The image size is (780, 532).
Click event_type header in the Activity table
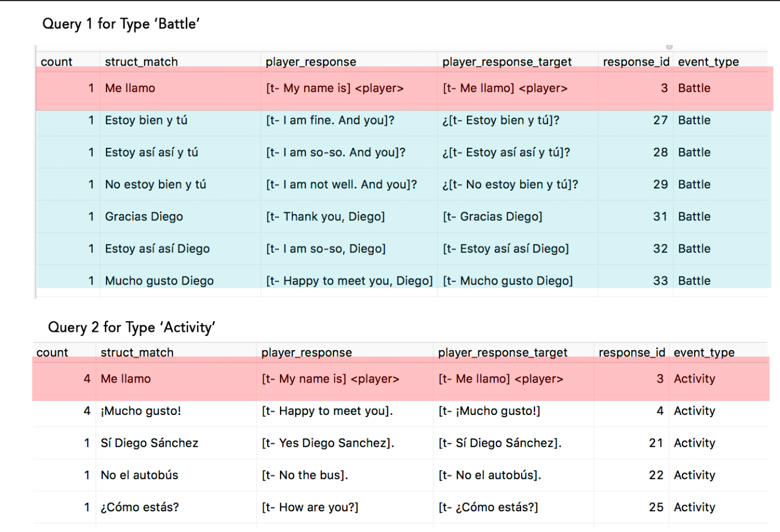[704, 352]
